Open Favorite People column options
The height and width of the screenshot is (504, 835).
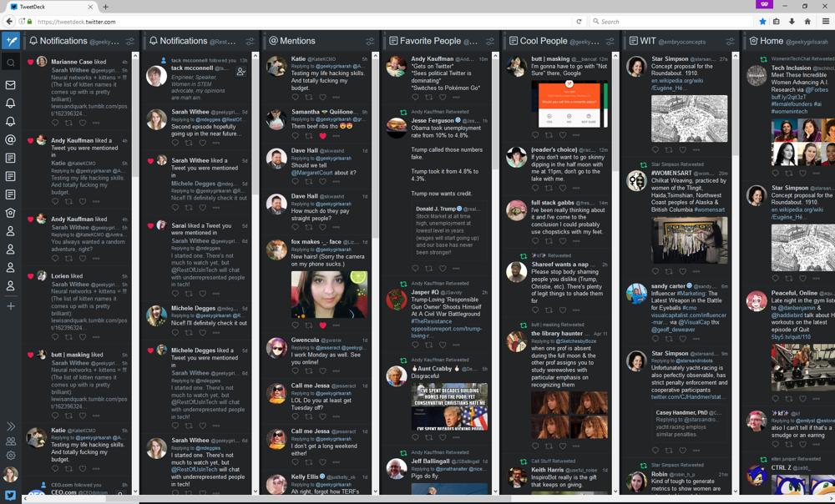(x=490, y=41)
